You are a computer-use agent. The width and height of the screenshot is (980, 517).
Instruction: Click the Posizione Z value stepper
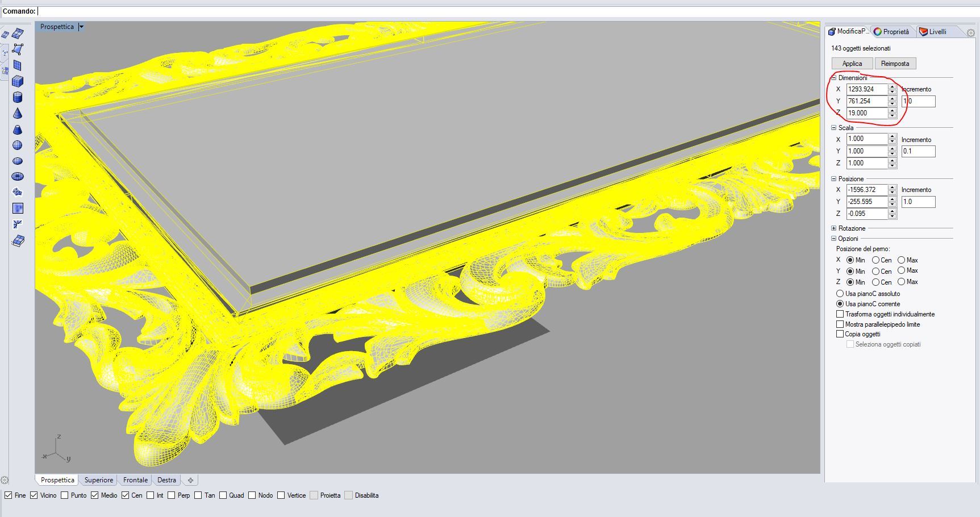coord(893,214)
